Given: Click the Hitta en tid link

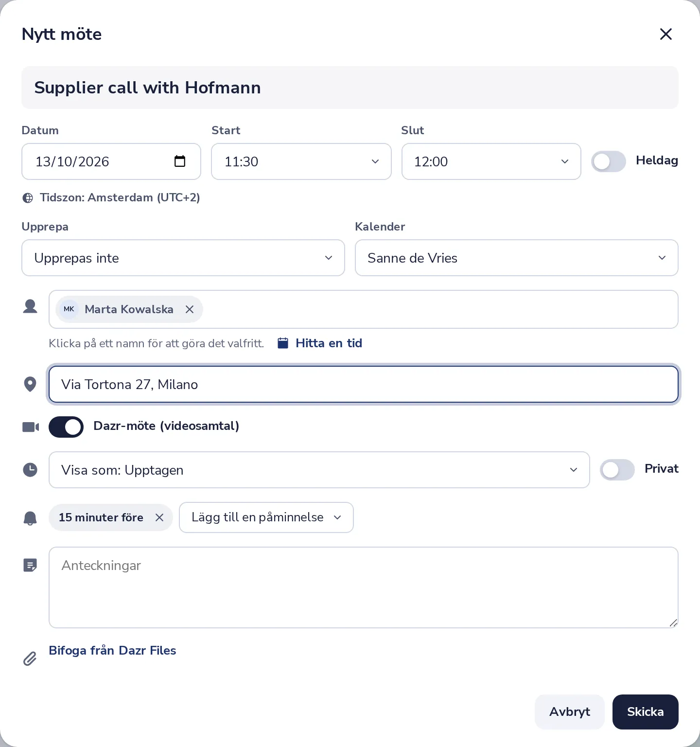Looking at the screenshot, I should click(329, 343).
